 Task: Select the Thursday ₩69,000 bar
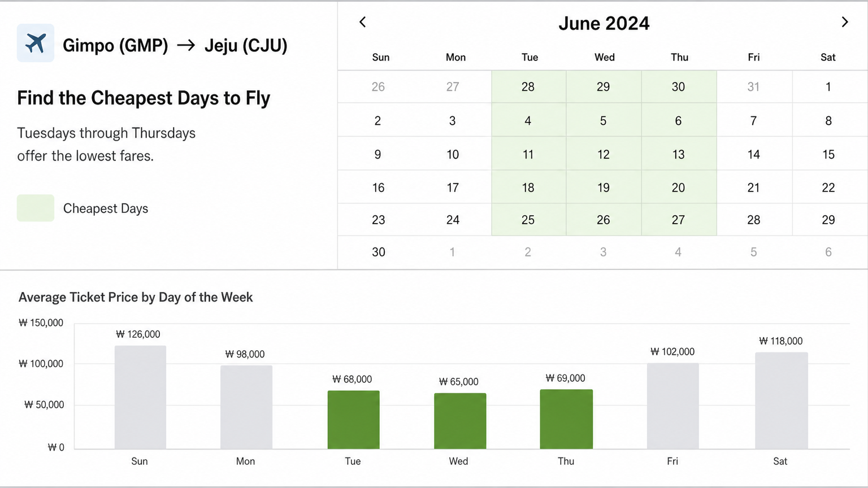point(566,419)
